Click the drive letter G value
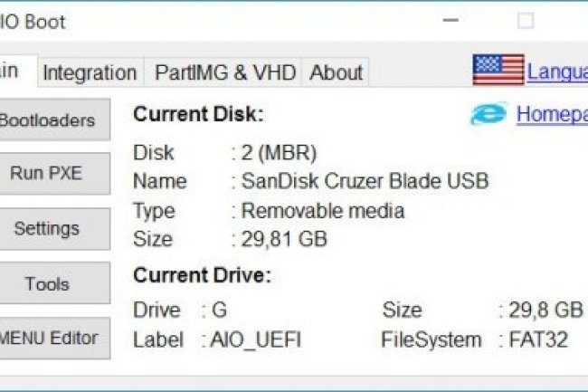This screenshot has width=588, height=392. coord(220,311)
